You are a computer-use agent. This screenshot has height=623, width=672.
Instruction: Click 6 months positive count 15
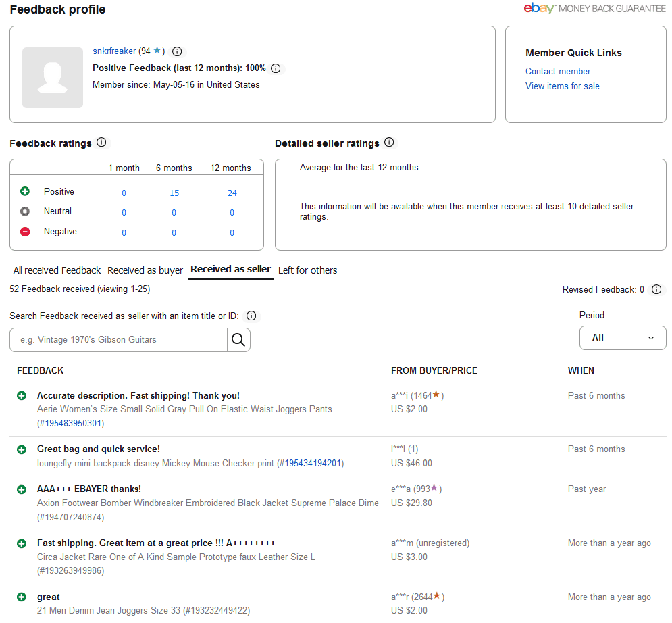pos(174,193)
